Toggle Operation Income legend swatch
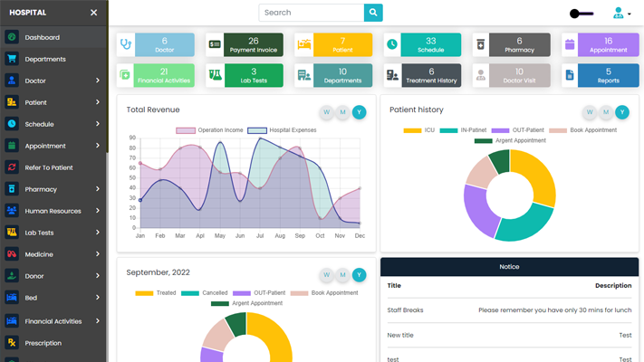 (x=186, y=130)
